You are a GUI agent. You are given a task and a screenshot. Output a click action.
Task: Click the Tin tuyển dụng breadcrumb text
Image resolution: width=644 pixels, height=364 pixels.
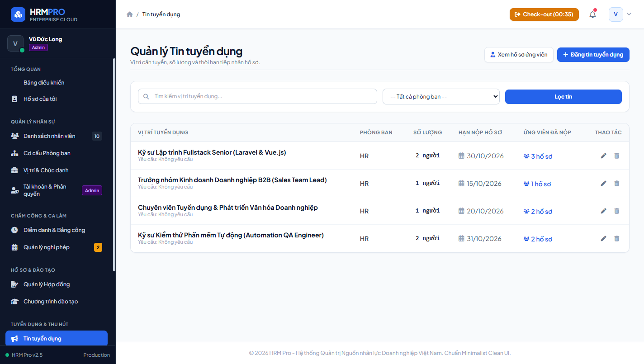pyautogui.click(x=161, y=14)
